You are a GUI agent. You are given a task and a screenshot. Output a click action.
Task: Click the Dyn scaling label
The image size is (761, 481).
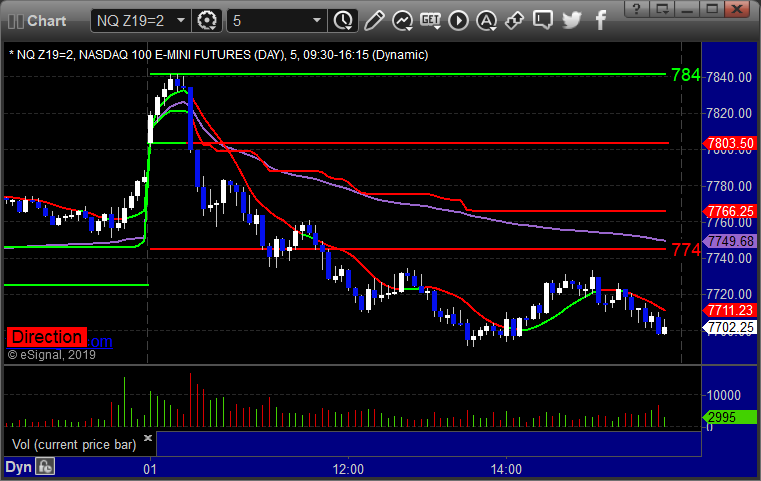[18, 467]
